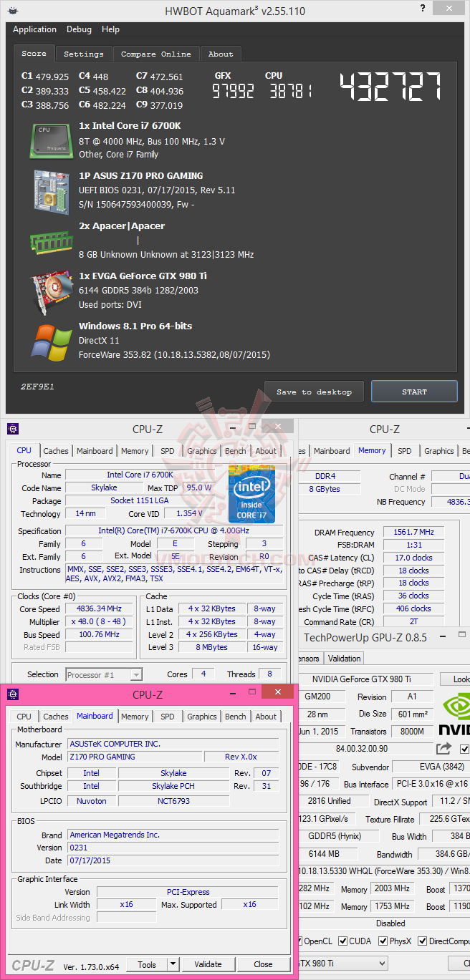Click the Intel inside Core i7 logo in CPU-Z
Viewport: 470px width, 980px height.
[x=251, y=493]
